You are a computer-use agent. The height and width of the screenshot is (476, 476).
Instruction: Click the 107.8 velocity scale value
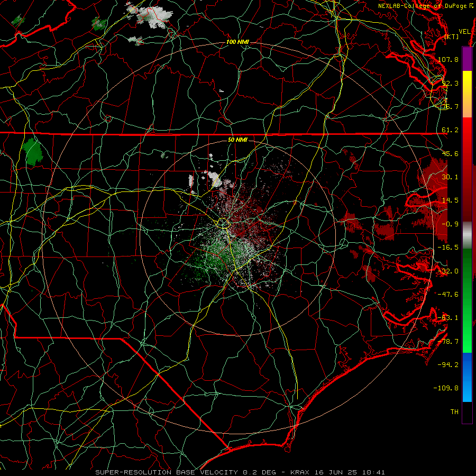click(x=448, y=59)
